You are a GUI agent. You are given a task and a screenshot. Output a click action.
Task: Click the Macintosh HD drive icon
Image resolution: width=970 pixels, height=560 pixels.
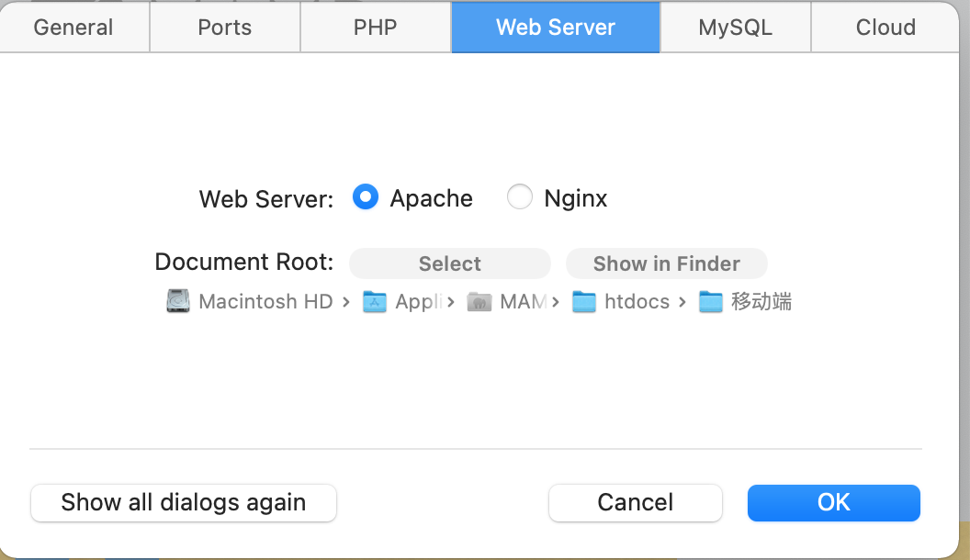[178, 301]
